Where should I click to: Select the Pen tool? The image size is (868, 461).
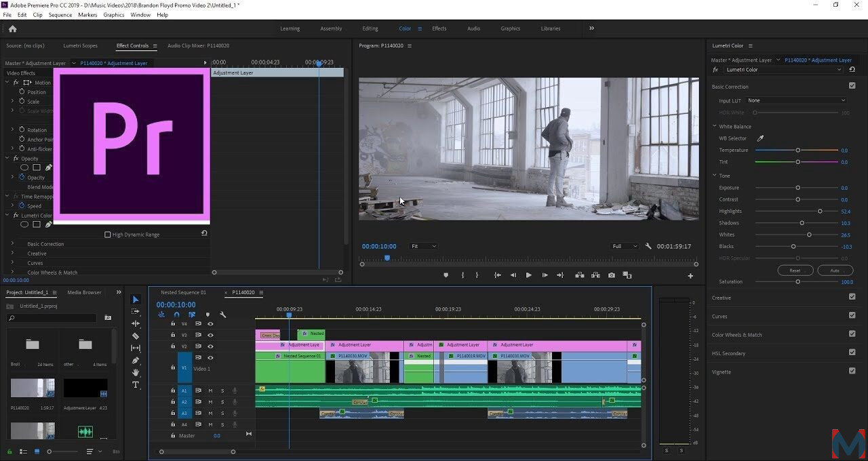pyautogui.click(x=136, y=361)
